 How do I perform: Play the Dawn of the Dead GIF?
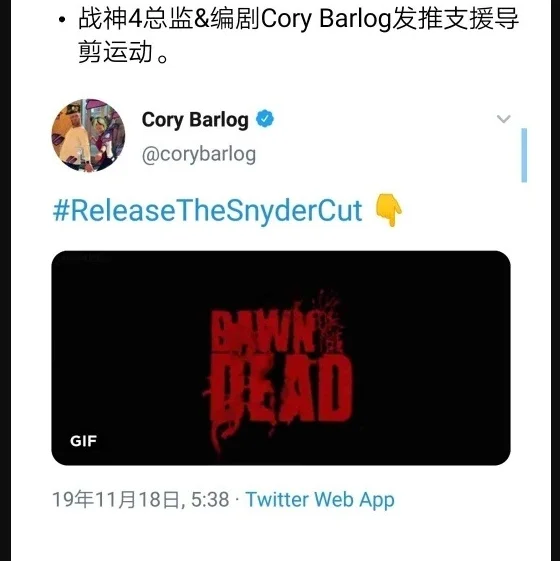tap(281, 358)
